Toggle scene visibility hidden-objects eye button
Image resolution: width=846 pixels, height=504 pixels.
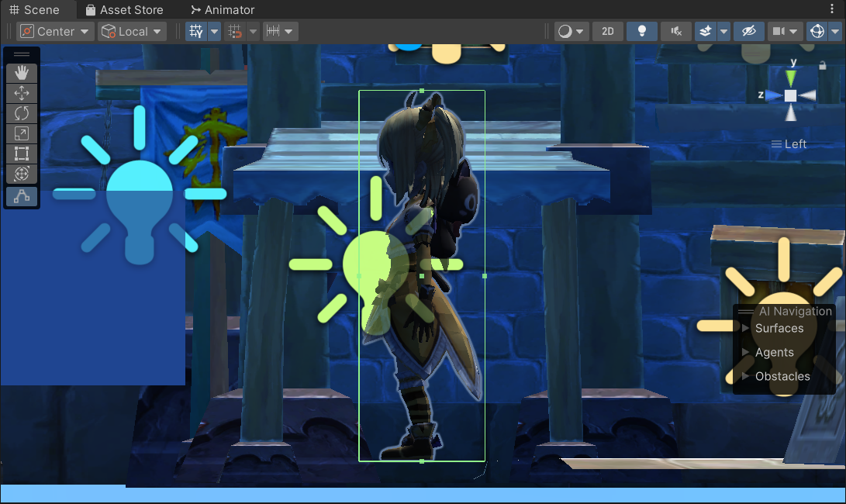pyautogui.click(x=748, y=31)
